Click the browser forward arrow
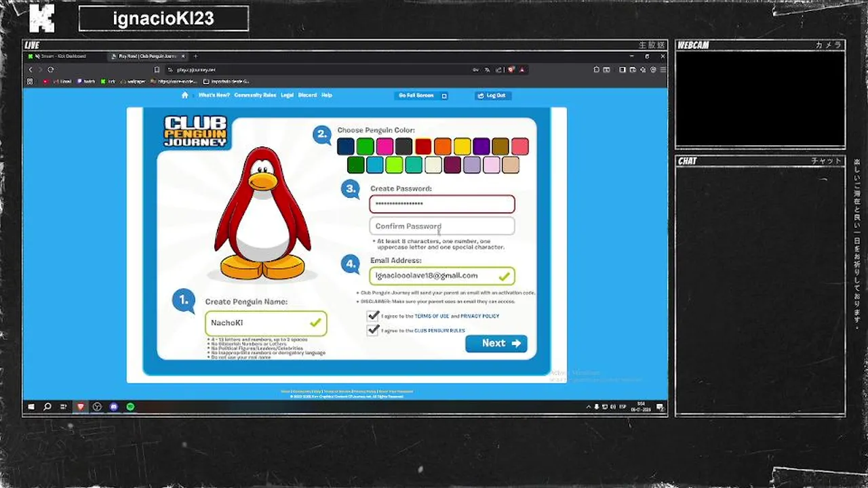The width and height of the screenshot is (868, 488). [40, 69]
